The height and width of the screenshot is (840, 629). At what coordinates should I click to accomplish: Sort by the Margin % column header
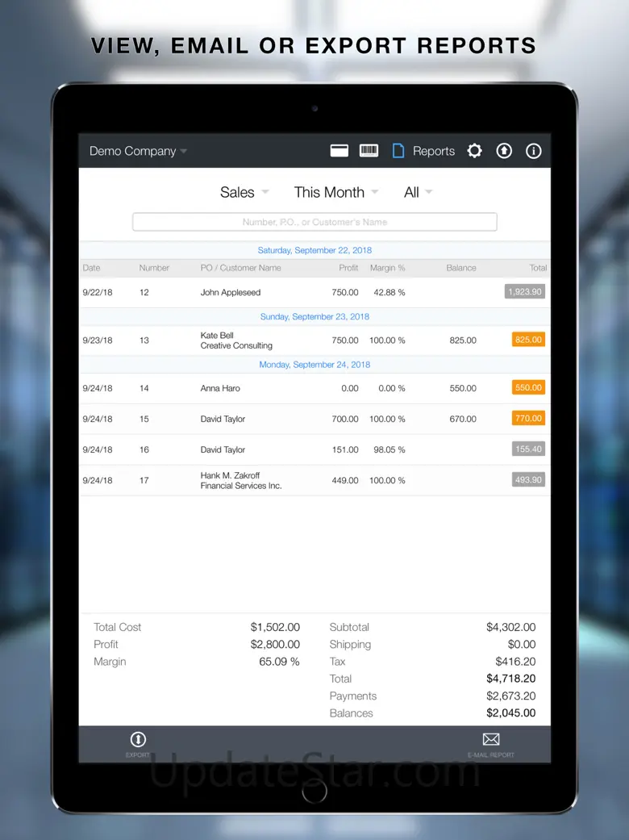click(388, 268)
